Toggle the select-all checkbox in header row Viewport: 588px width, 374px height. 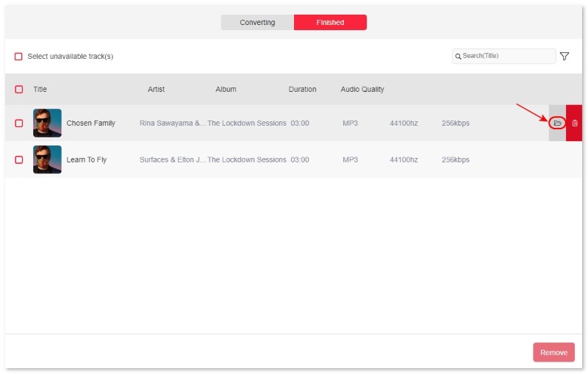click(x=19, y=90)
